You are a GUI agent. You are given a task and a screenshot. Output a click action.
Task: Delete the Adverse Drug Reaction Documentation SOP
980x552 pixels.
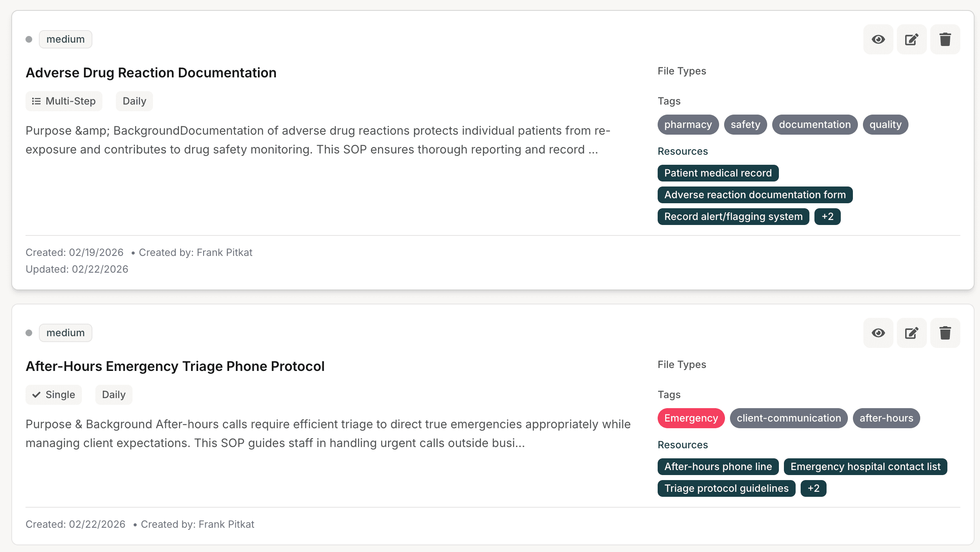[x=945, y=39]
